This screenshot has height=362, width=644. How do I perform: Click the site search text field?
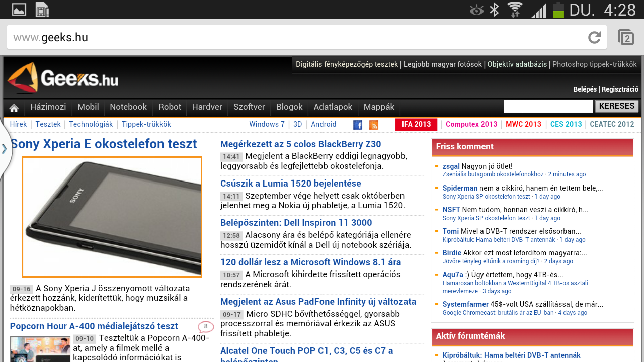click(x=547, y=107)
